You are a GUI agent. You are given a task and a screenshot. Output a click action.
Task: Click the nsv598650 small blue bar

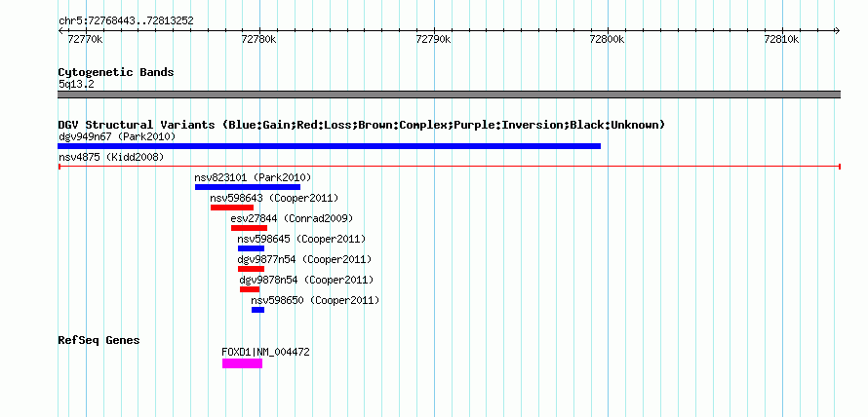pyautogui.click(x=258, y=310)
